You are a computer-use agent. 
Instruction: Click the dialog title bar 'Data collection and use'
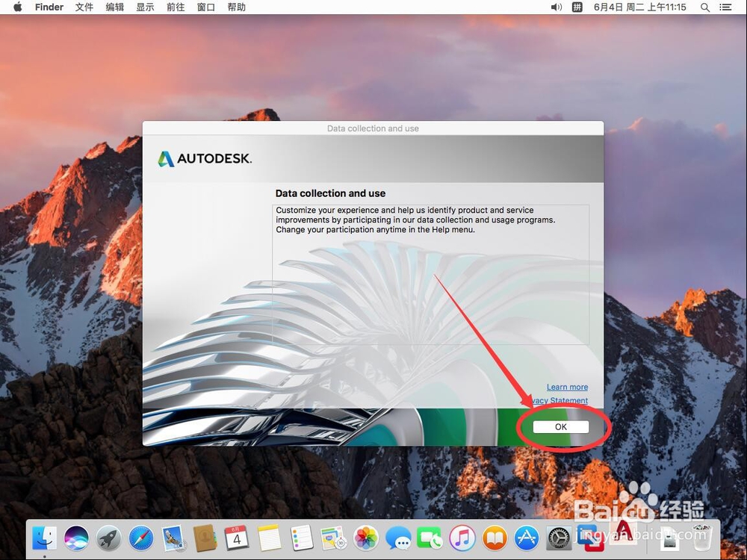[373, 128]
